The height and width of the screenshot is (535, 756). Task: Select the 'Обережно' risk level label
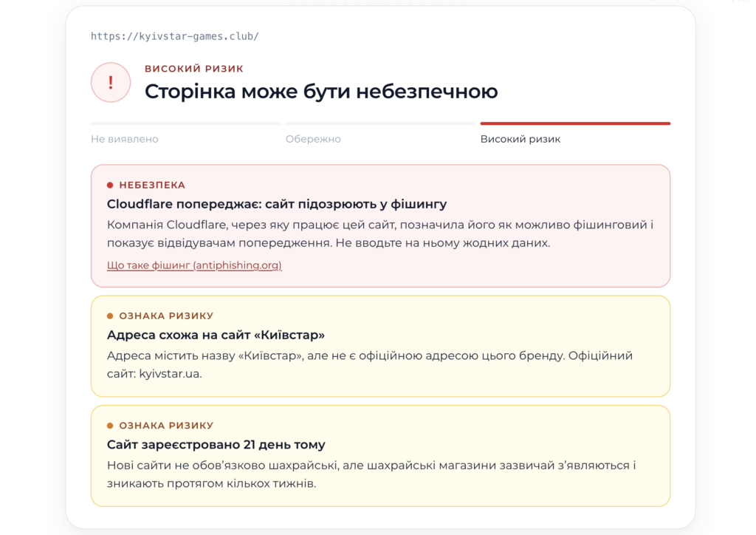point(313,139)
